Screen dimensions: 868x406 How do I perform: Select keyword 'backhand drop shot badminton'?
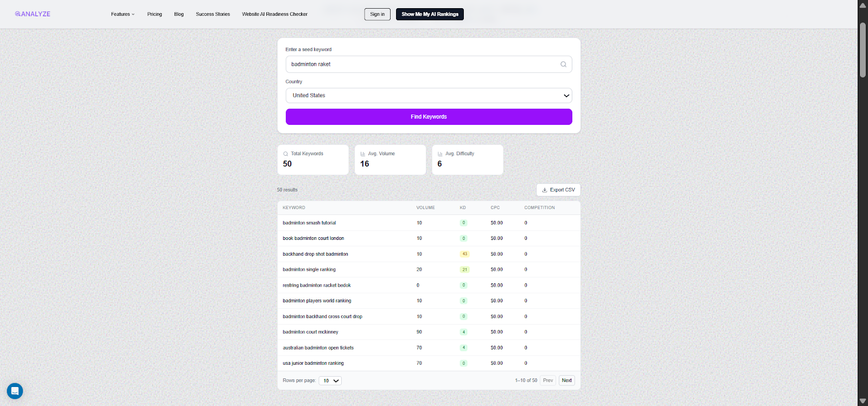tap(316, 254)
